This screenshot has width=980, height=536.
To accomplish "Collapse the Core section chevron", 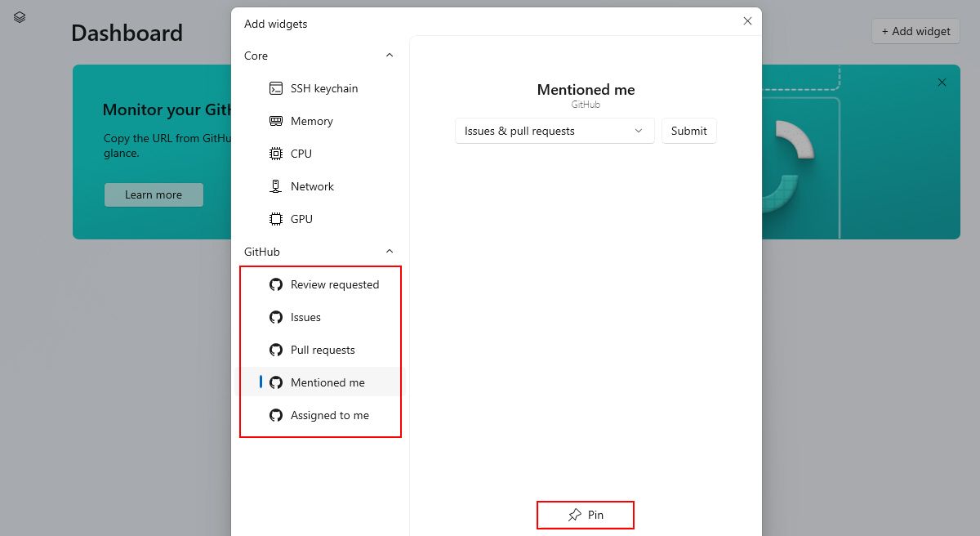I will tap(390, 56).
